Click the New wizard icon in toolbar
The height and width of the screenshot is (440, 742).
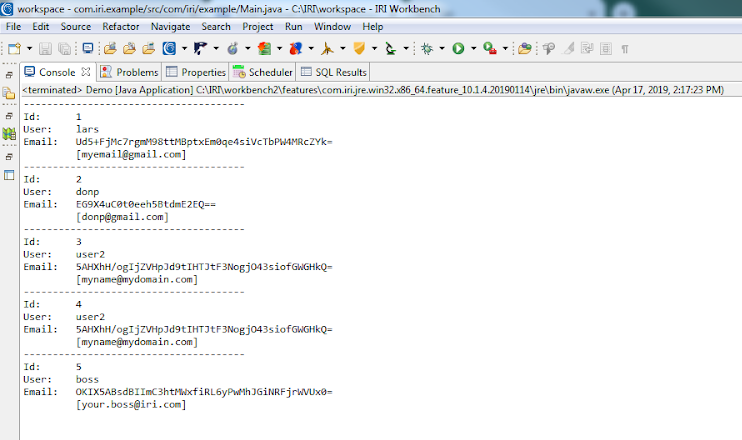(x=14, y=48)
